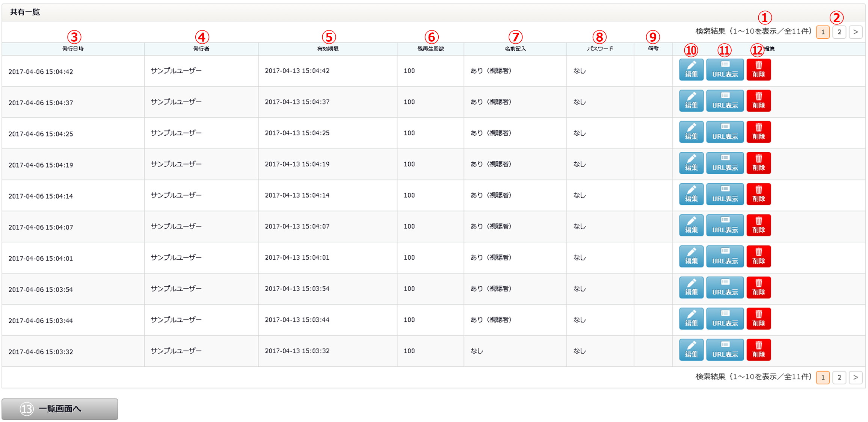Show URL for the 15:04:37 share entry
Image resolution: width=868 pixels, height=422 pixels.
point(725,101)
